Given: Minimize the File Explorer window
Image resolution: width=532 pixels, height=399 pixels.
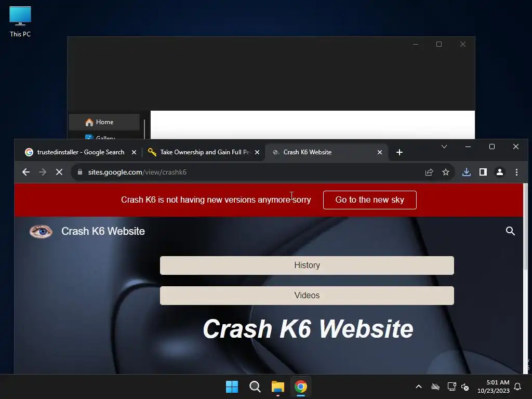Looking at the screenshot, I should (x=416, y=45).
